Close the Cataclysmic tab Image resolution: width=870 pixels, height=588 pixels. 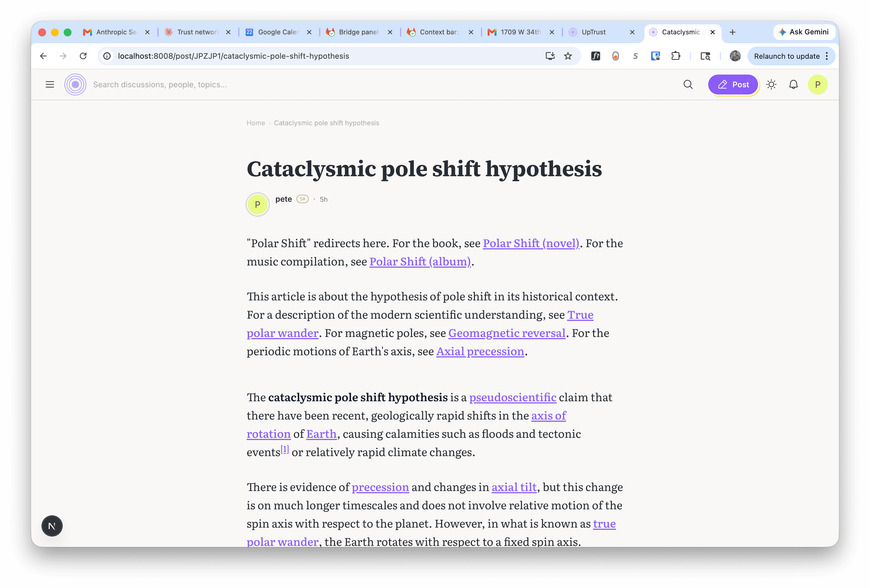(713, 32)
